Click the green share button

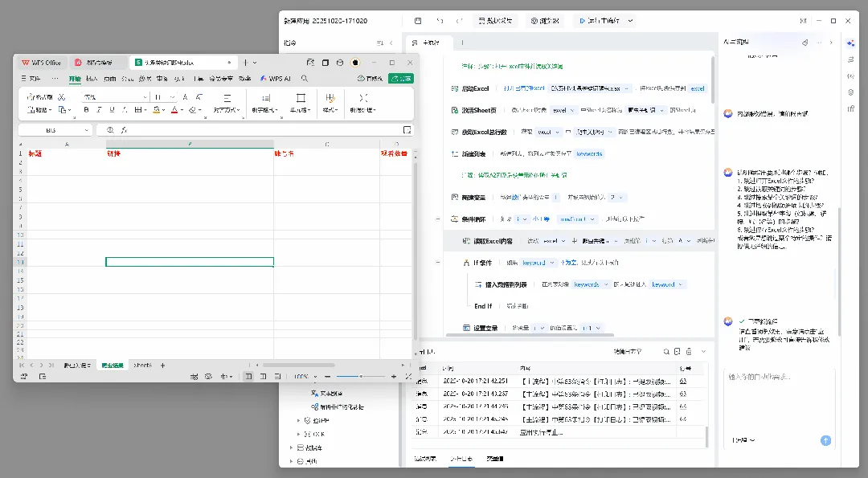[401, 79]
